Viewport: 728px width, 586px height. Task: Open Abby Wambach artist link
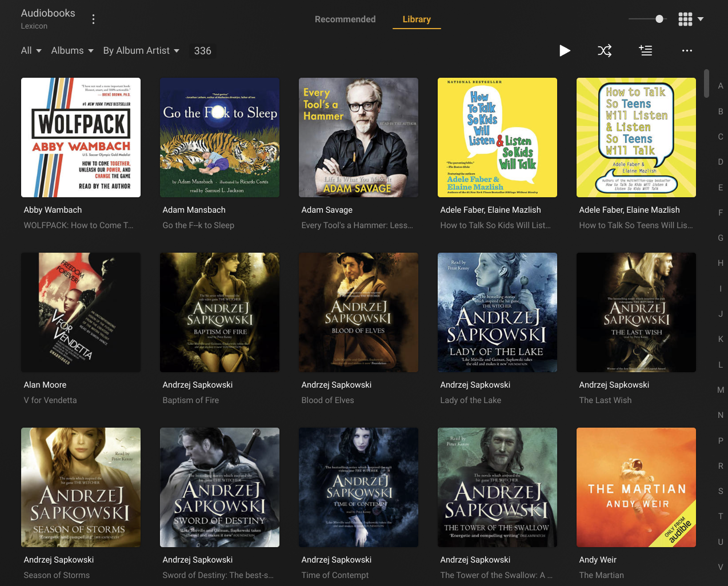(x=53, y=210)
